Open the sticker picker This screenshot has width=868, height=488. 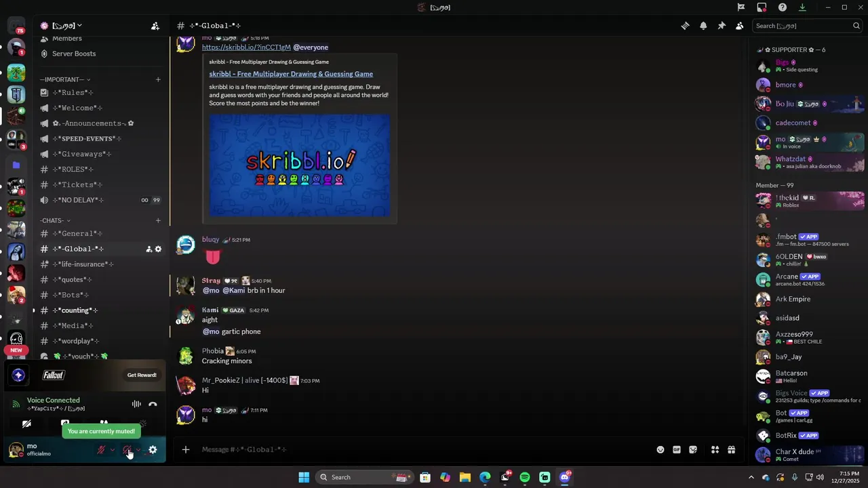tap(693, 449)
